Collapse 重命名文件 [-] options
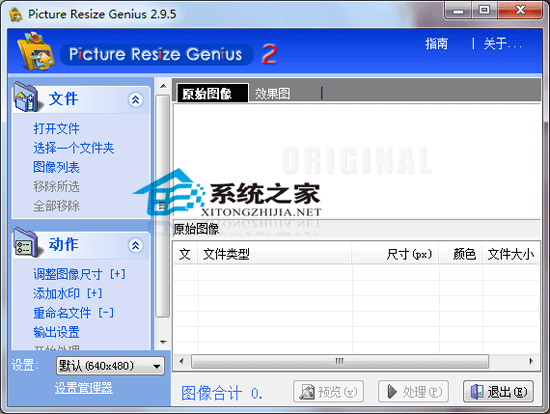This screenshot has height=414, width=550. (74, 313)
